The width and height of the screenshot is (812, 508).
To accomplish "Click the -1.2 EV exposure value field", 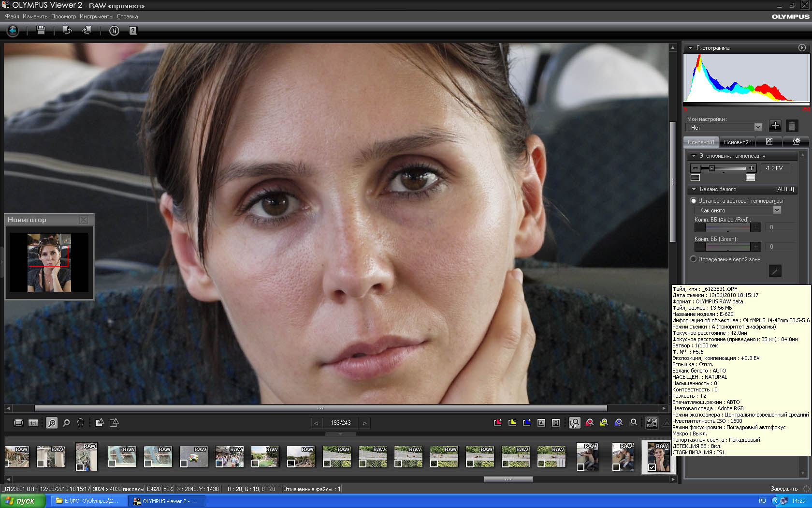I will (x=775, y=168).
